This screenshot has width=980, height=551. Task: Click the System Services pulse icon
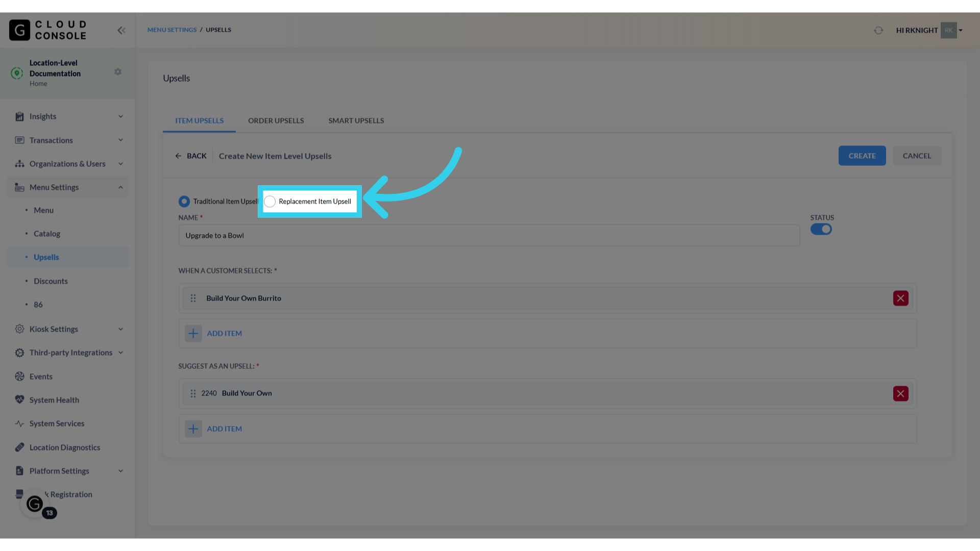tap(19, 423)
